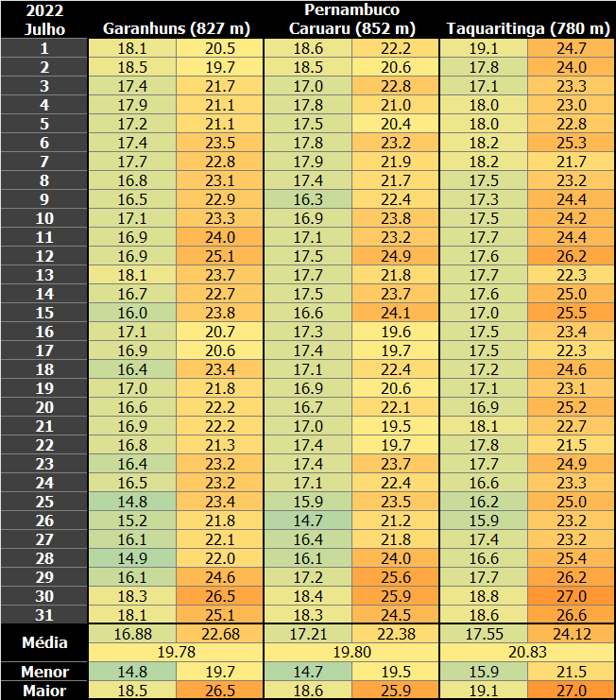The width and height of the screenshot is (616, 700).
Task: Click day 7 Taquaritinga value "21.7"
Action: point(572,162)
